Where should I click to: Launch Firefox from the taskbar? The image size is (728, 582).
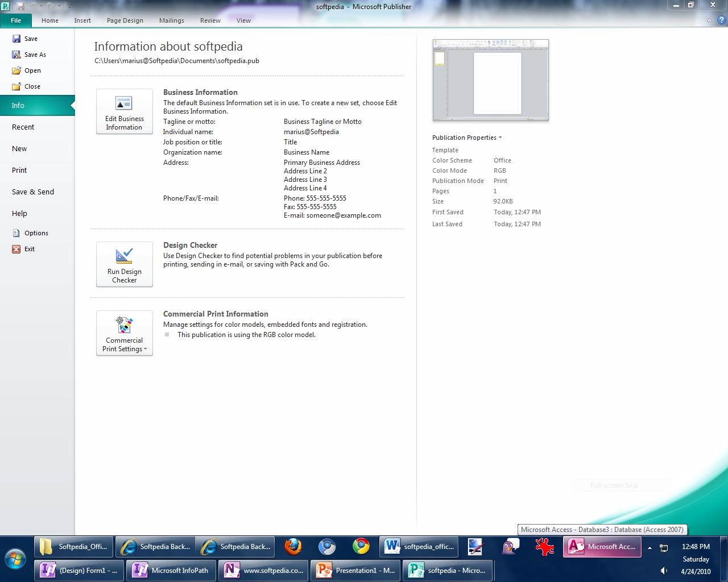point(293,547)
